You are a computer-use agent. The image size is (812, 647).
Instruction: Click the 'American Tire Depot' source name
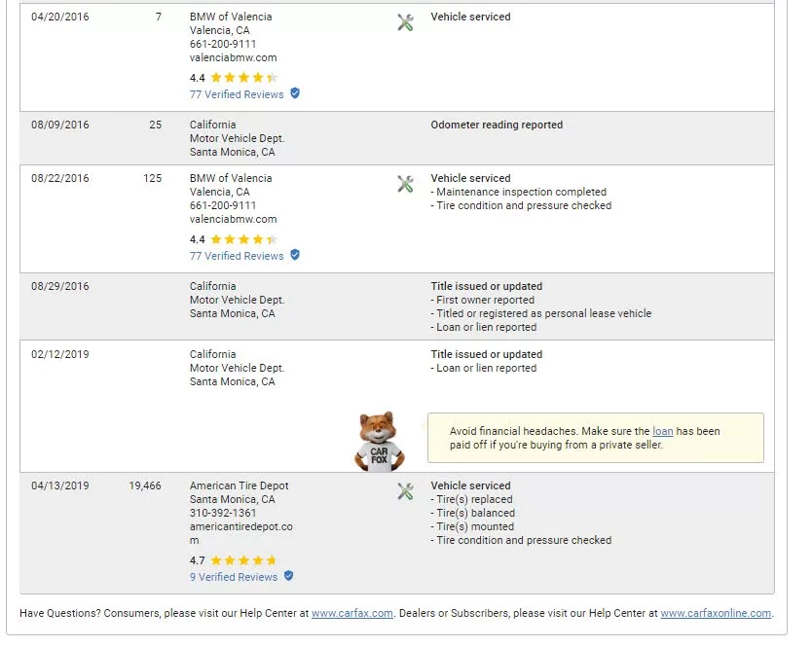[239, 485]
